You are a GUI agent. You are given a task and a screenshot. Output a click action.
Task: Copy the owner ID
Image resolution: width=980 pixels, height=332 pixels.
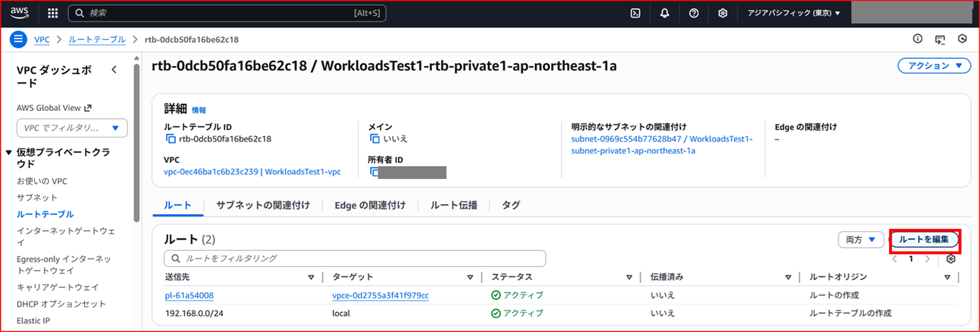pyautogui.click(x=375, y=172)
